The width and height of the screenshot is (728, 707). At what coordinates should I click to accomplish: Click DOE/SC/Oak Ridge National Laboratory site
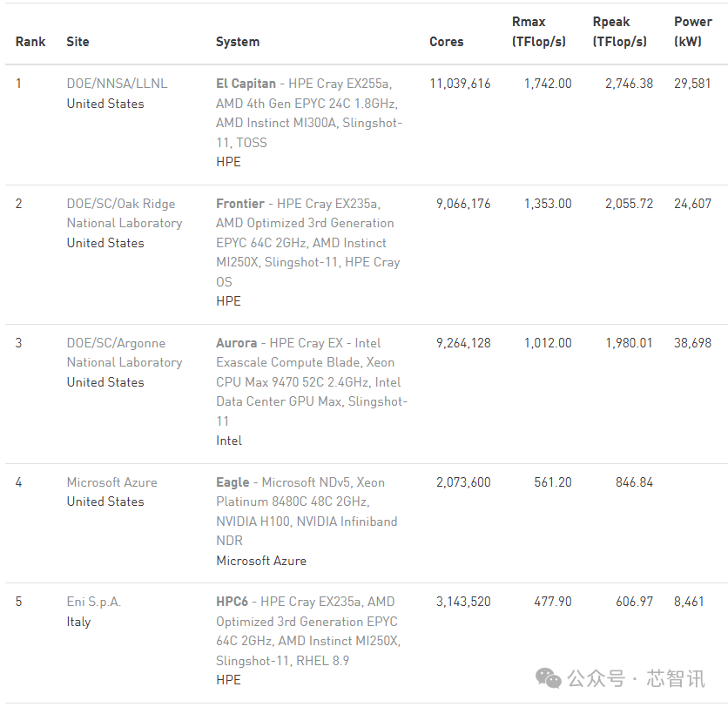(125, 213)
